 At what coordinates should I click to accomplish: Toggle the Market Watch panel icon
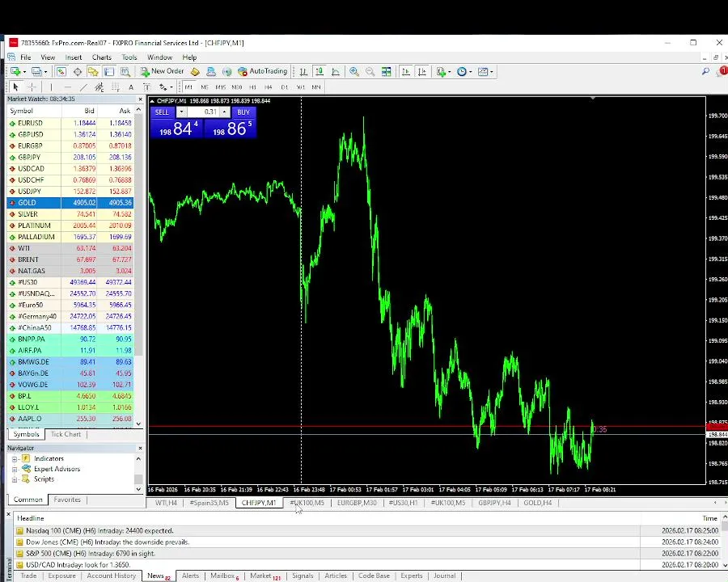(x=61, y=71)
